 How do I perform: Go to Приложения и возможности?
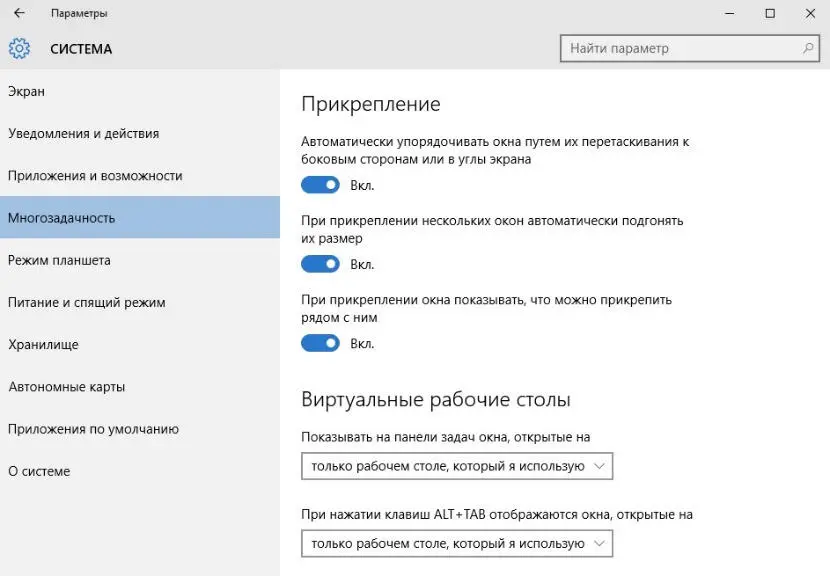pos(140,176)
